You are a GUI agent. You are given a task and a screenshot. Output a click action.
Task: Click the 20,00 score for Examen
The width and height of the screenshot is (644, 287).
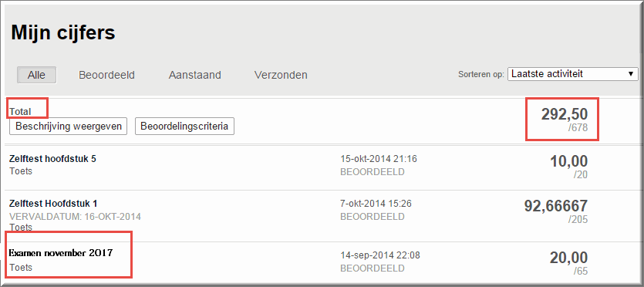[569, 258]
